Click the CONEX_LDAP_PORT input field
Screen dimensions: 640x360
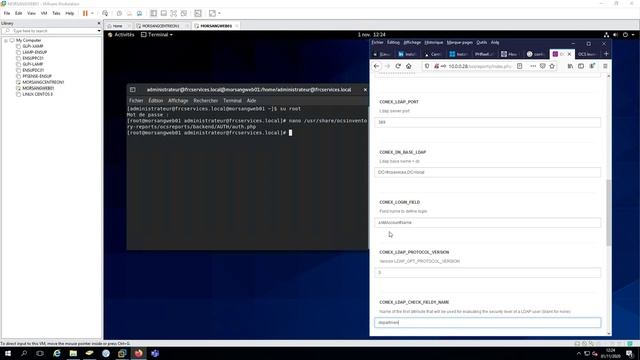pos(487,122)
